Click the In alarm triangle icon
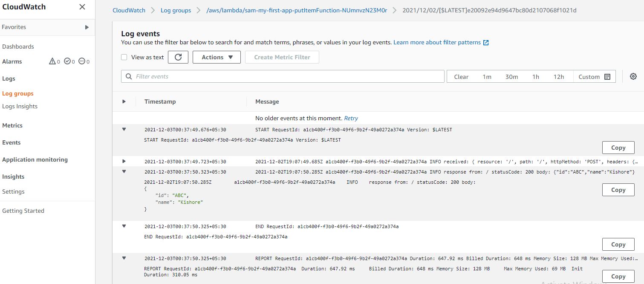 [x=52, y=61]
